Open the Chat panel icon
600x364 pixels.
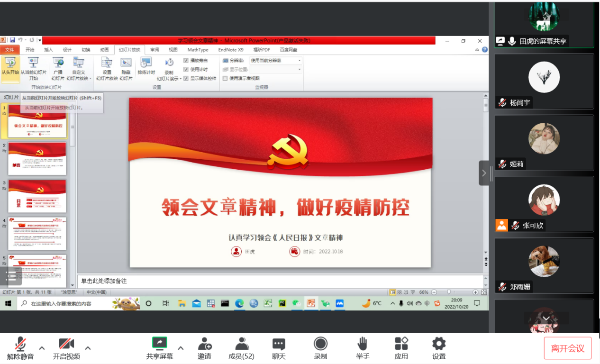[x=279, y=343]
